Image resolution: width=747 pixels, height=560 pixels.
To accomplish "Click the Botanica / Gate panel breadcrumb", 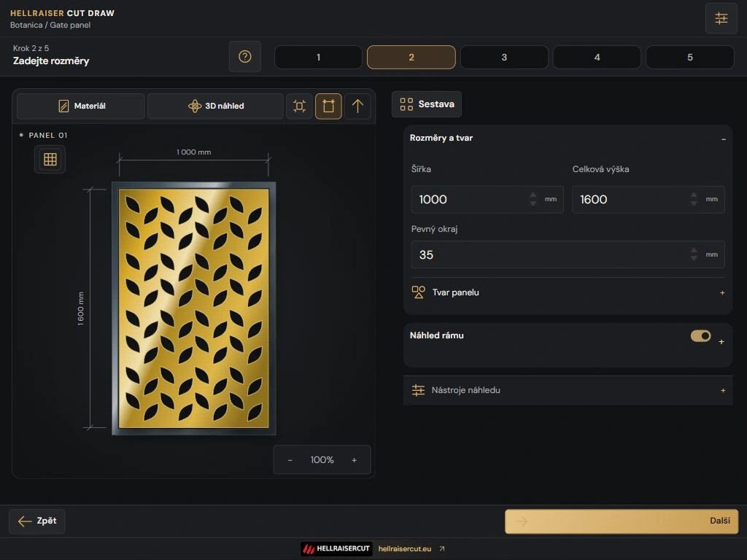I will pos(50,26).
